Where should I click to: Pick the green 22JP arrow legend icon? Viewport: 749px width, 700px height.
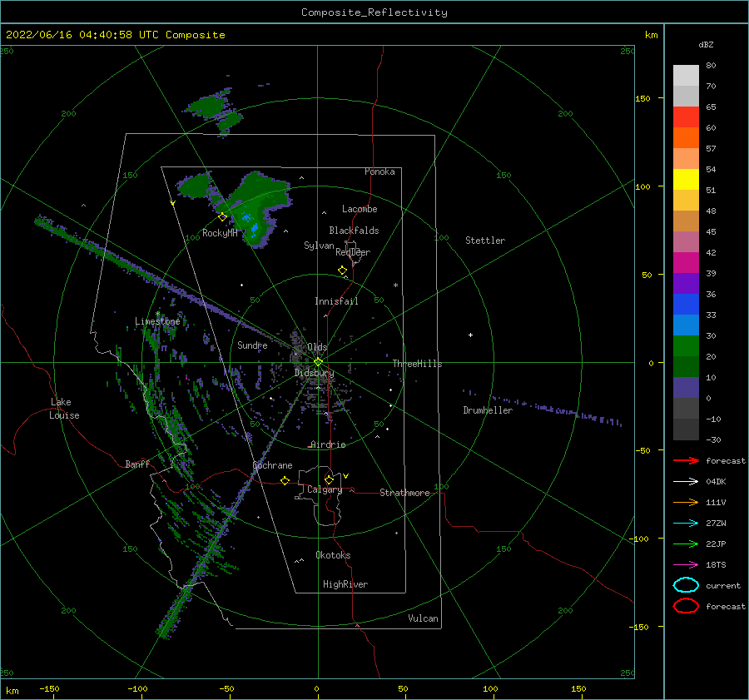pos(686,544)
